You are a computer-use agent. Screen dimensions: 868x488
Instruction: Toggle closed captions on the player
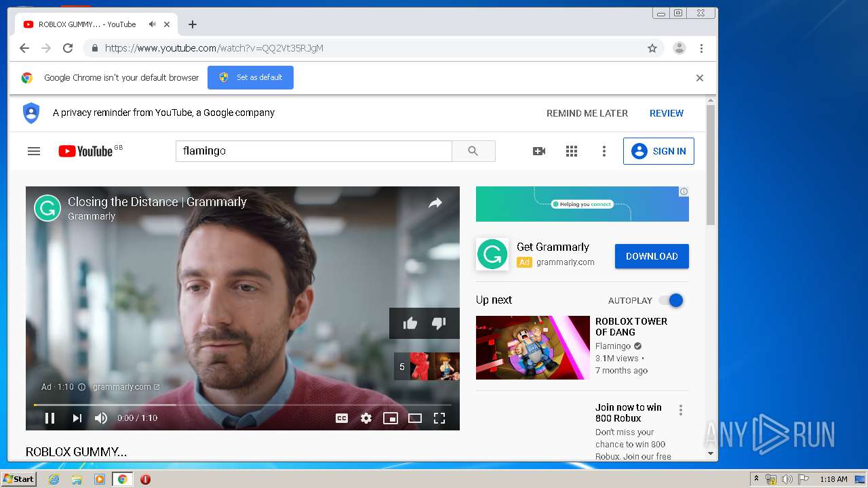tap(342, 418)
